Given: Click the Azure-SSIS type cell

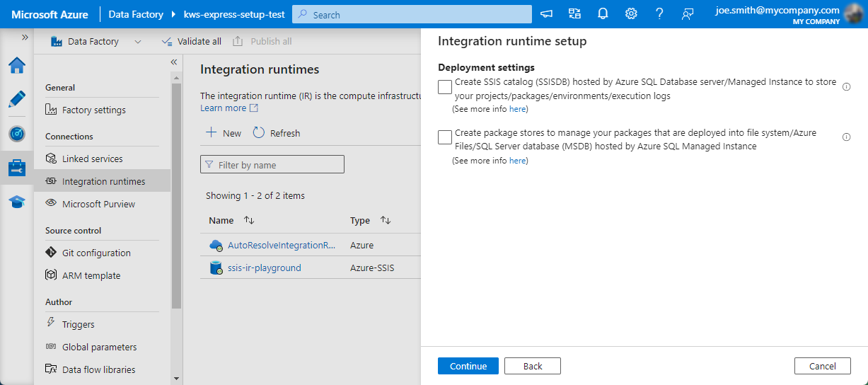Looking at the screenshot, I should (x=372, y=268).
